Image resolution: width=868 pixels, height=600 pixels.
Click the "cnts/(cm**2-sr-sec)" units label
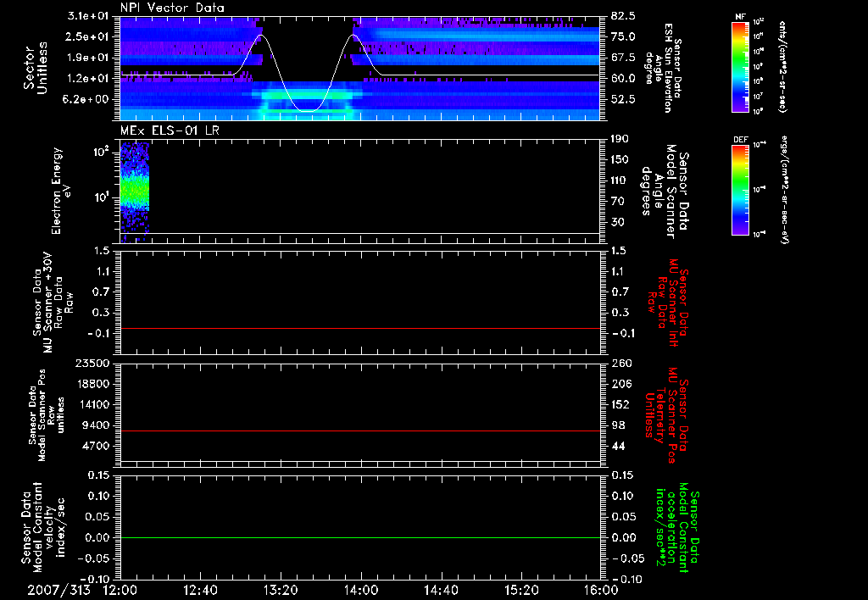point(782,66)
